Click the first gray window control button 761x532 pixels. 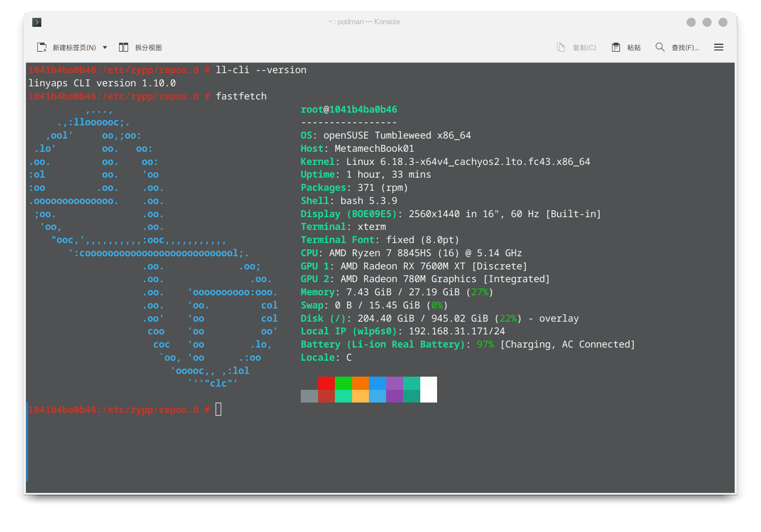coord(691,22)
